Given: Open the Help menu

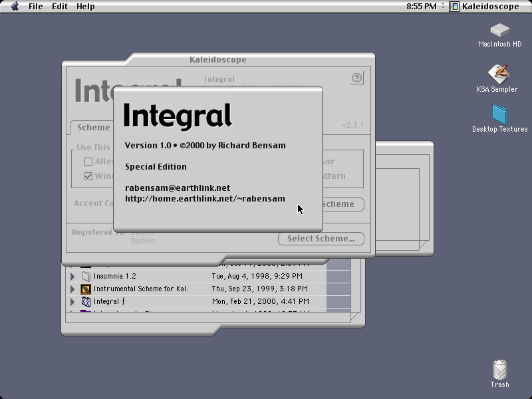Looking at the screenshot, I should (86, 7).
